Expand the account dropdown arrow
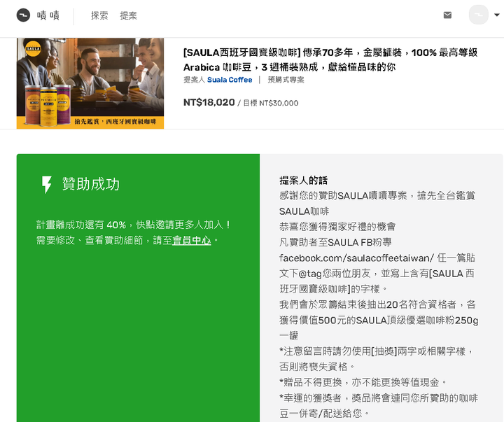This screenshot has height=422, width=504. (497, 15)
